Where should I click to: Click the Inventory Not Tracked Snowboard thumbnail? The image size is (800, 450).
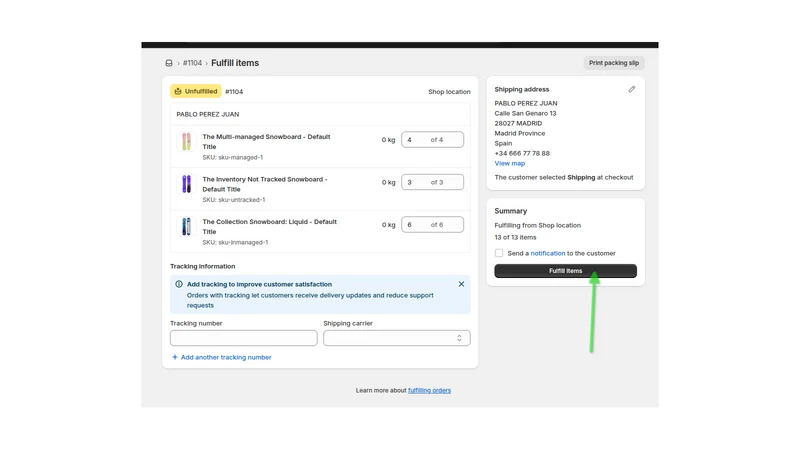tap(186, 184)
